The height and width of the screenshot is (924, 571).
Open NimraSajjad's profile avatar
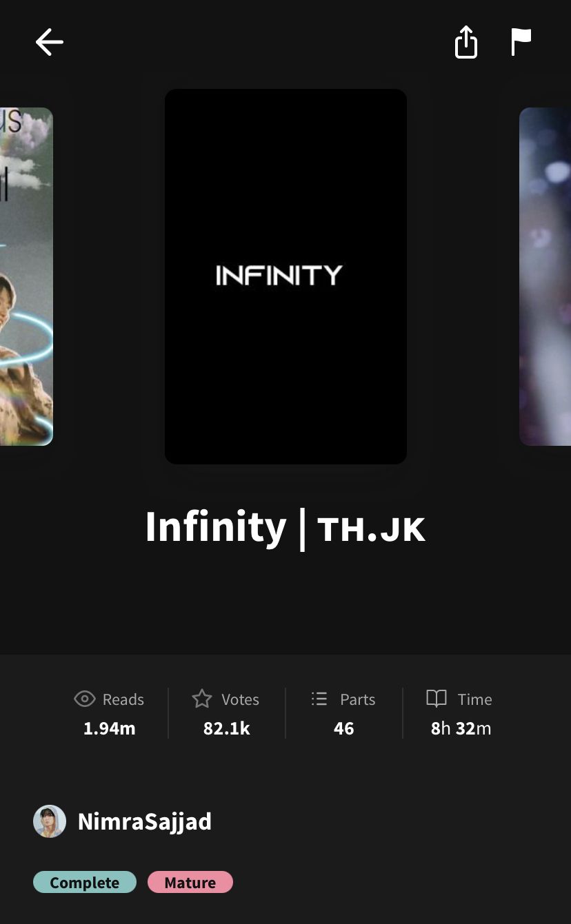(x=50, y=821)
